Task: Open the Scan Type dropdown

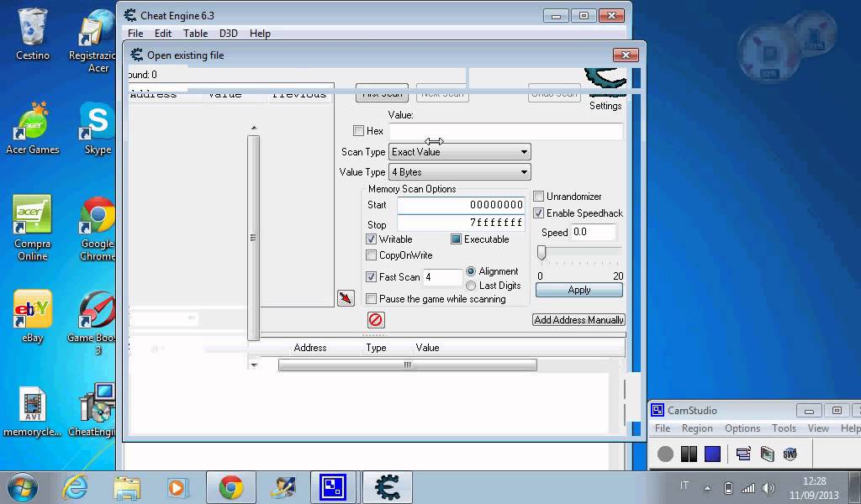Action: click(460, 152)
